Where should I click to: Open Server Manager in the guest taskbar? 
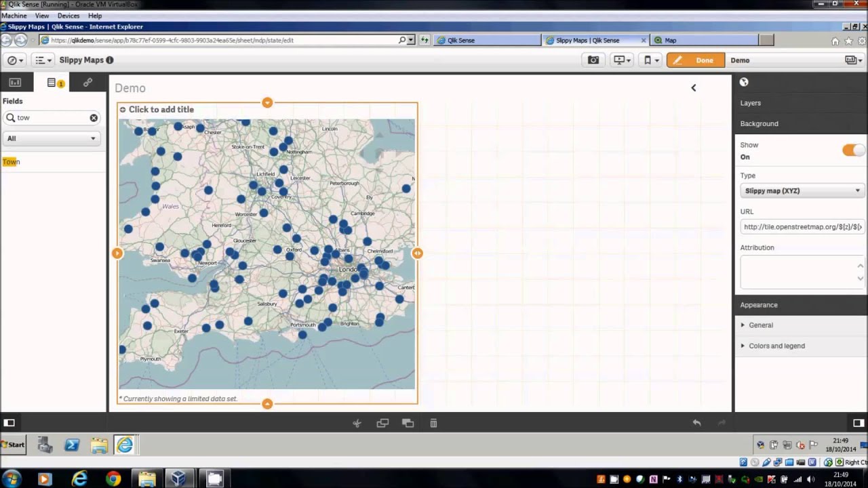click(x=45, y=445)
